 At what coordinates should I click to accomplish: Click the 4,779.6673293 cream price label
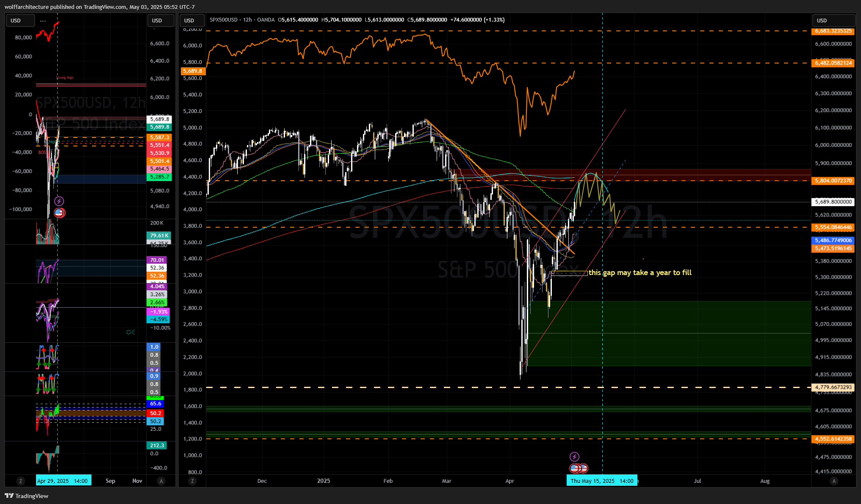(x=833, y=387)
